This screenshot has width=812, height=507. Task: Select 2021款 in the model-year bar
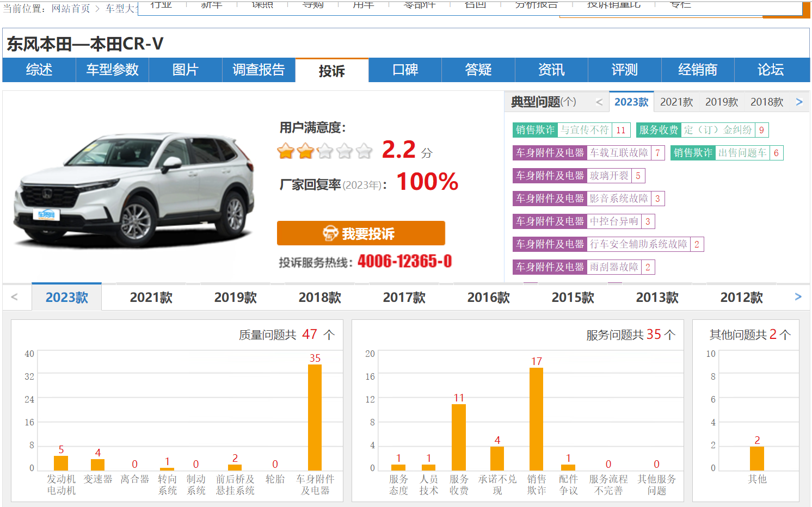click(x=151, y=297)
